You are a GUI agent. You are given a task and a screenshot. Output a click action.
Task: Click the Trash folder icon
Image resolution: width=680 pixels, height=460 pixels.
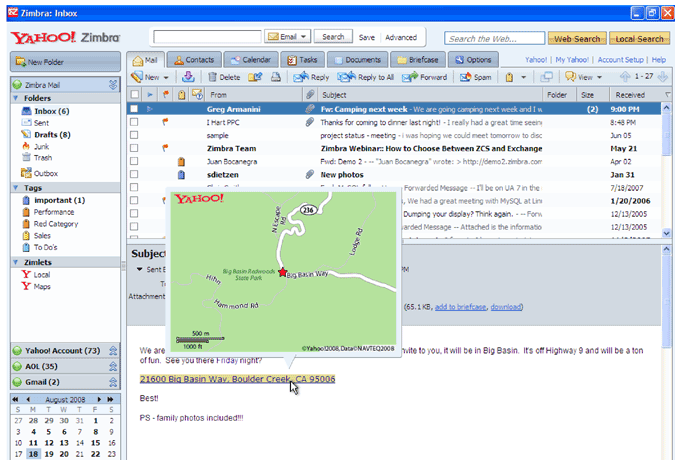click(x=26, y=157)
